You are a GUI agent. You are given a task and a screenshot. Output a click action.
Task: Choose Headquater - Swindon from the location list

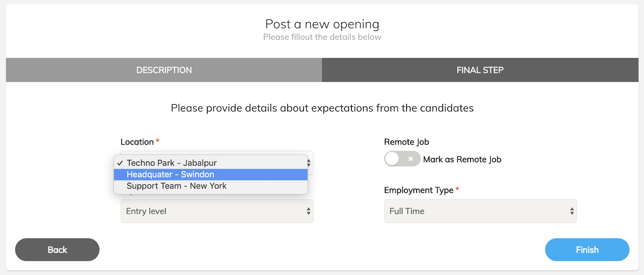click(170, 174)
